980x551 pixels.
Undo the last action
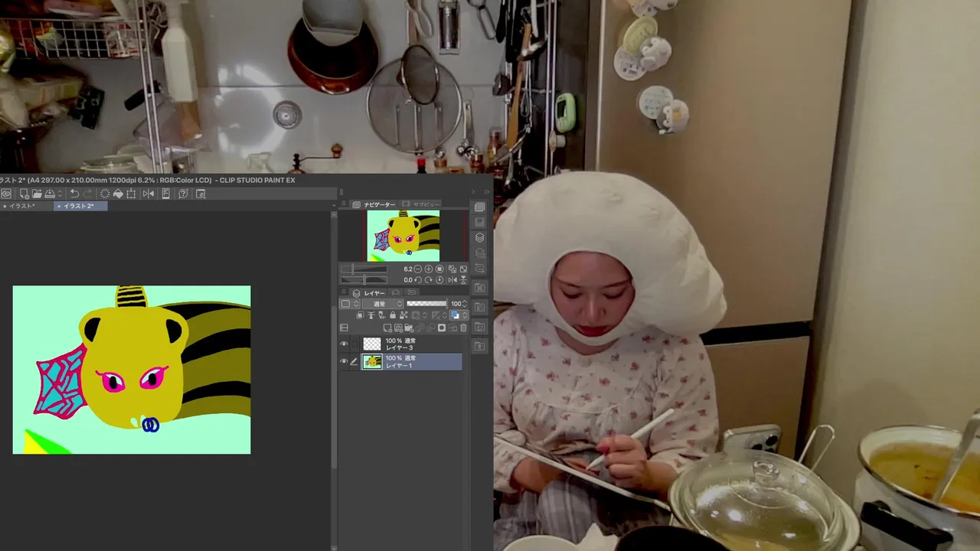coord(74,194)
